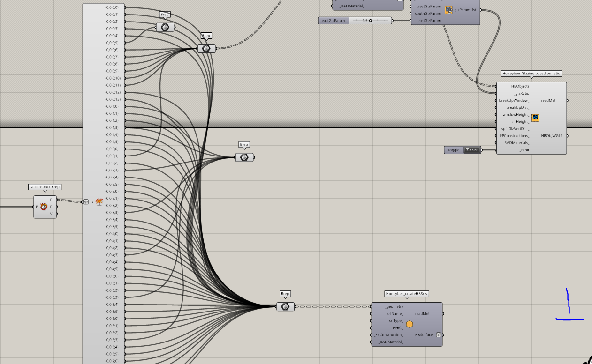The height and width of the screenshot is (364, 592).
Task: Click the srfName_ input
Action: point(395,313)
